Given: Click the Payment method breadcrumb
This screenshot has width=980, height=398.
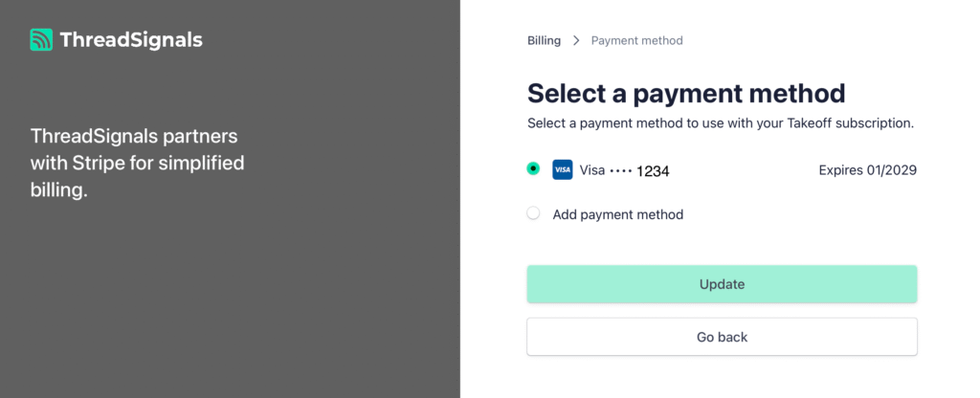Looking at the screenshot, I should (x=636, y=40).
